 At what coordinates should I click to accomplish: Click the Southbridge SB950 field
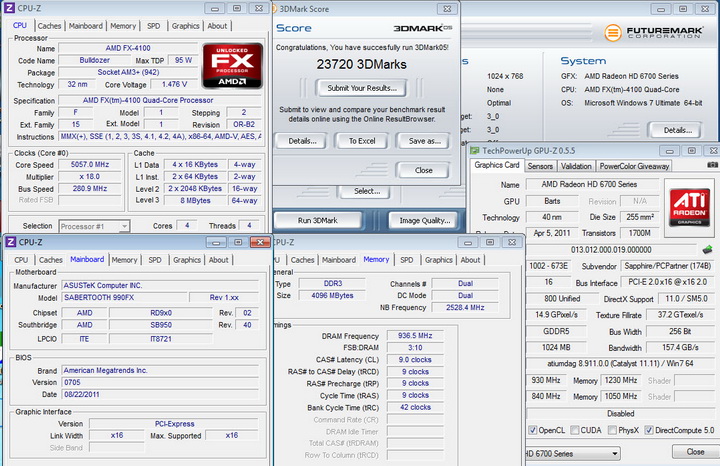pyautogui.click(x=161, y=325)
